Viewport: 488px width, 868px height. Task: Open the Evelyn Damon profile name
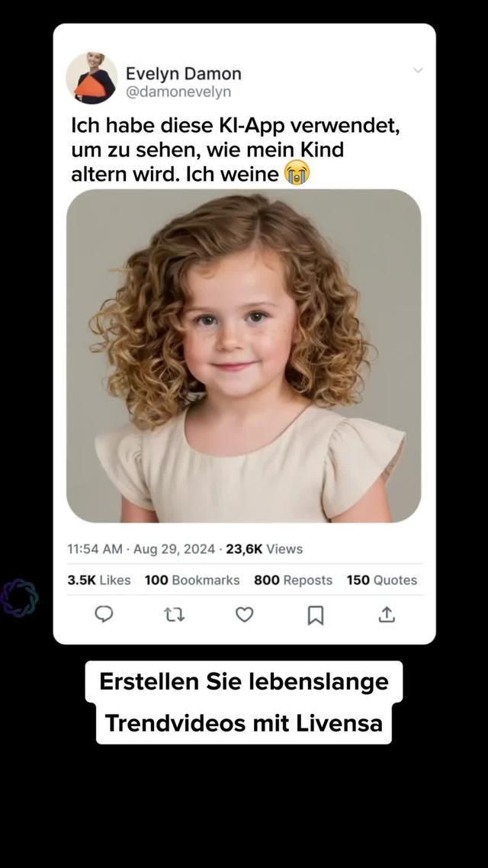tap(183, 74)
